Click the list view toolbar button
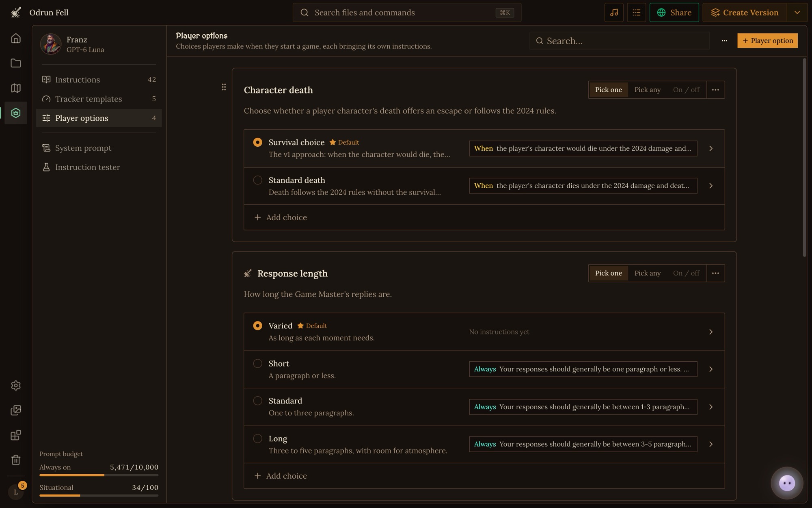Image resolution: width=812 pixels, height=508 pixels. point(636,13)
